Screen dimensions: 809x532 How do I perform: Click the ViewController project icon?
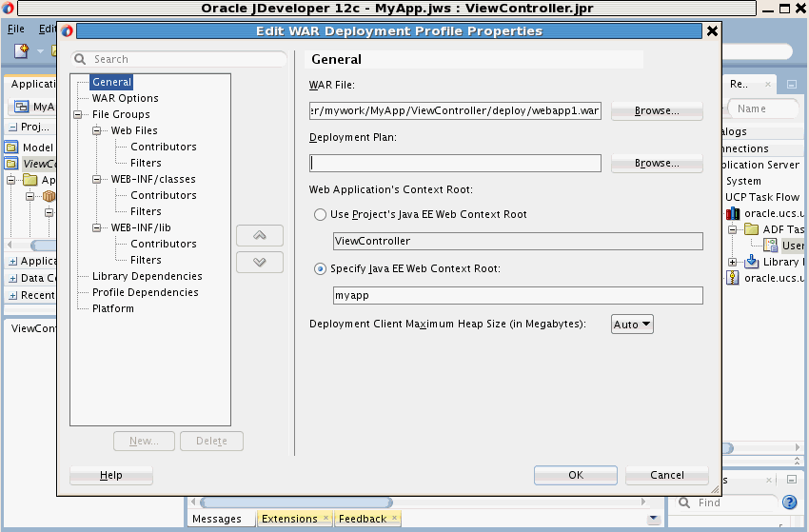pyautogui.click(x=11, y=164)
